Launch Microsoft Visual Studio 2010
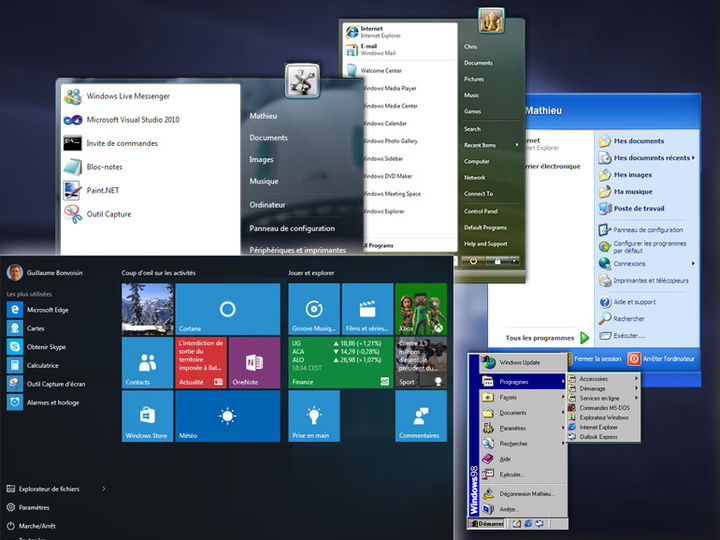The height and width of the screenshot is (540, 720). 133,120
